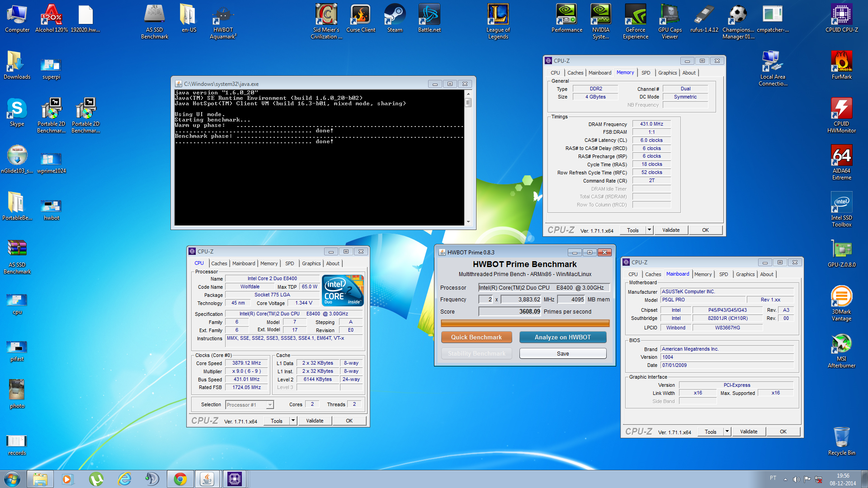Viewport: 868px width, 488px height.
Task: Click the Score field showing 3608.09
Action: pos(510,311)
